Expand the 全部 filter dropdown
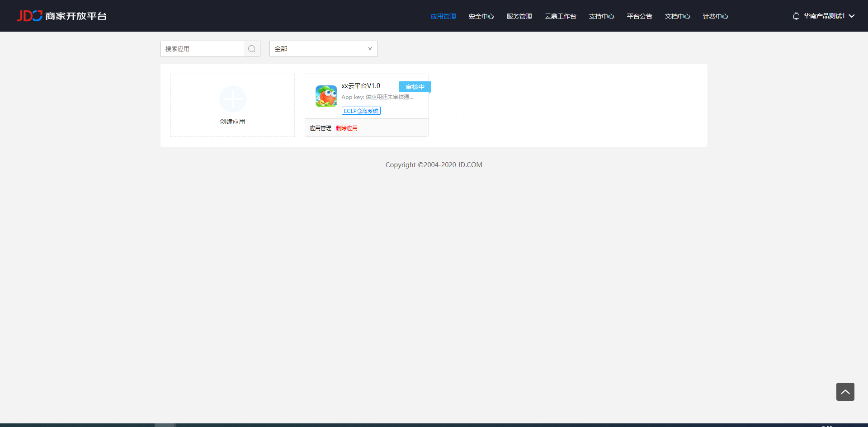This screenshot has height=427, width=868. pos(323,49)
